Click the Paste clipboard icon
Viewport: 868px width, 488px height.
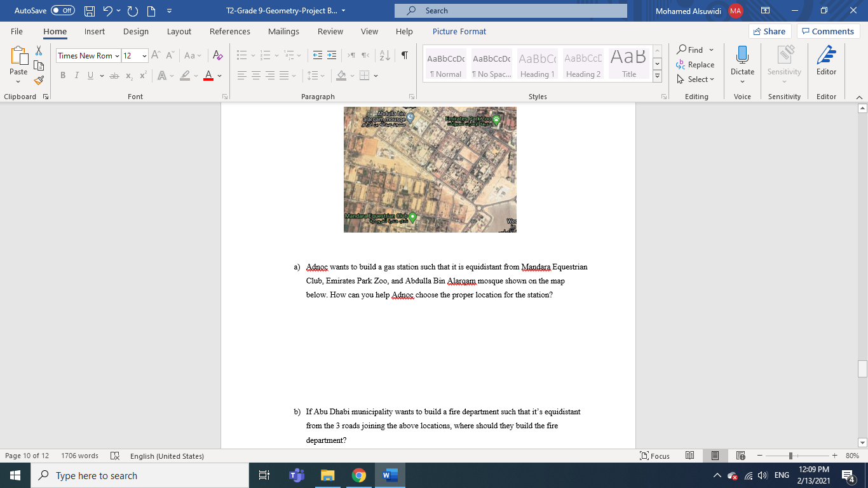click(x=18, y=57)
